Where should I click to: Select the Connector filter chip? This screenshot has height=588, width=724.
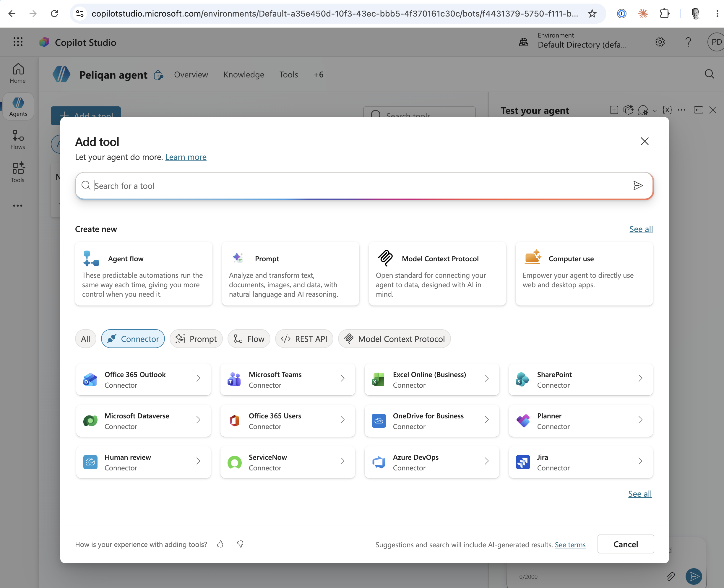pyautogui.click(x=133, y=339)
